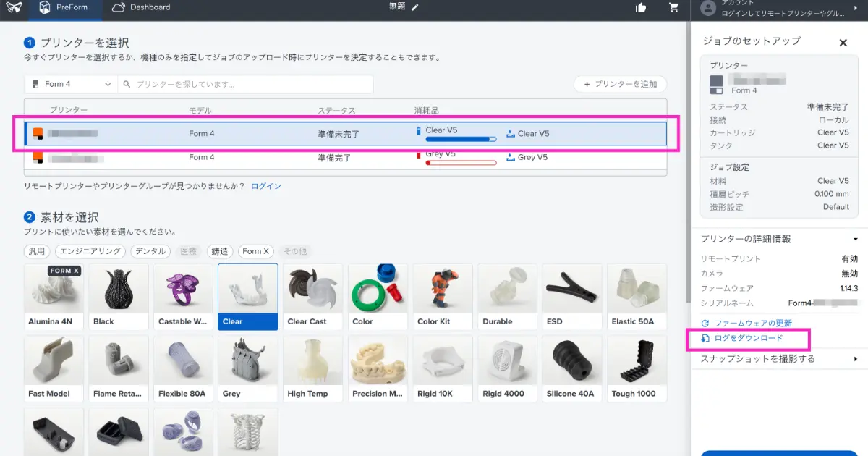Choose the Black material
Image resolution: width=868 pixels, height=456 pixels.
point(119,297)
